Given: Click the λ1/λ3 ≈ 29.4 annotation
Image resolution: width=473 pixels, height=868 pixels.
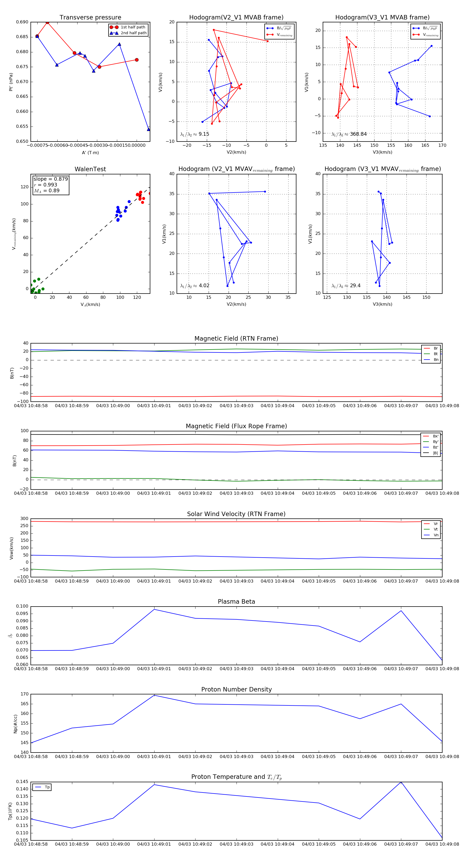Looking at the screenshot, I should point(346,286).
